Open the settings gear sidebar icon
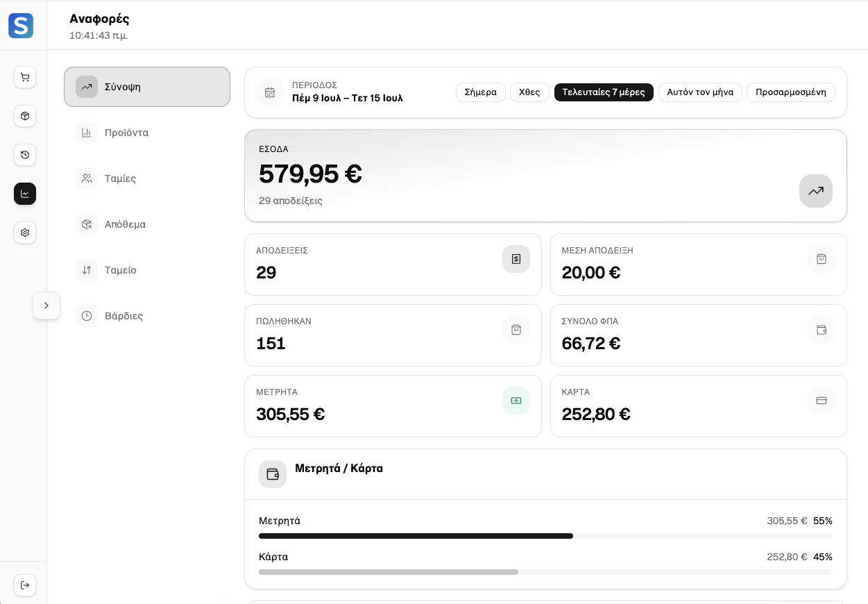The image size is (868, 604). (25, 233)
